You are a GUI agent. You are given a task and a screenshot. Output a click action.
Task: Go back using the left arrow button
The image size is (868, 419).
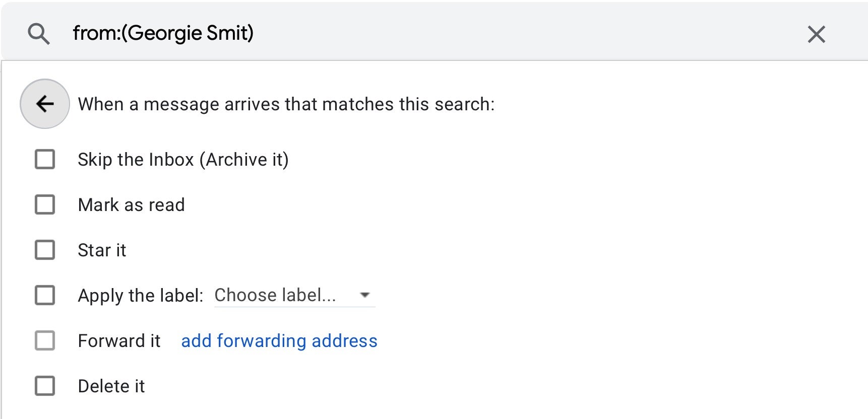tap(45, 104)
